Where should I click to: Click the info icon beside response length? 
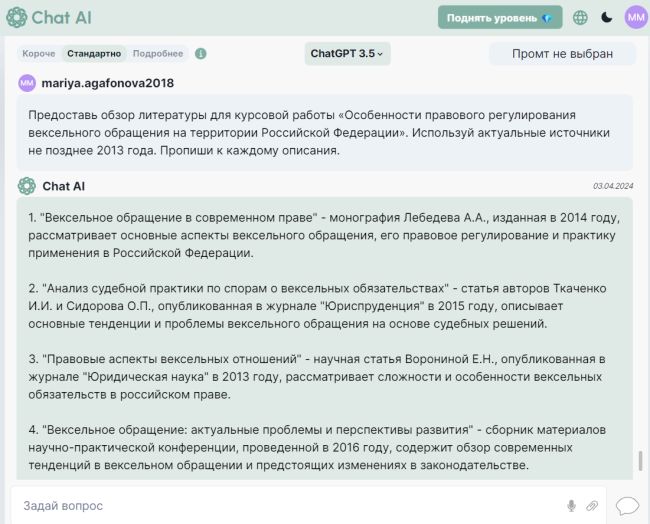[x=201, y=54]
